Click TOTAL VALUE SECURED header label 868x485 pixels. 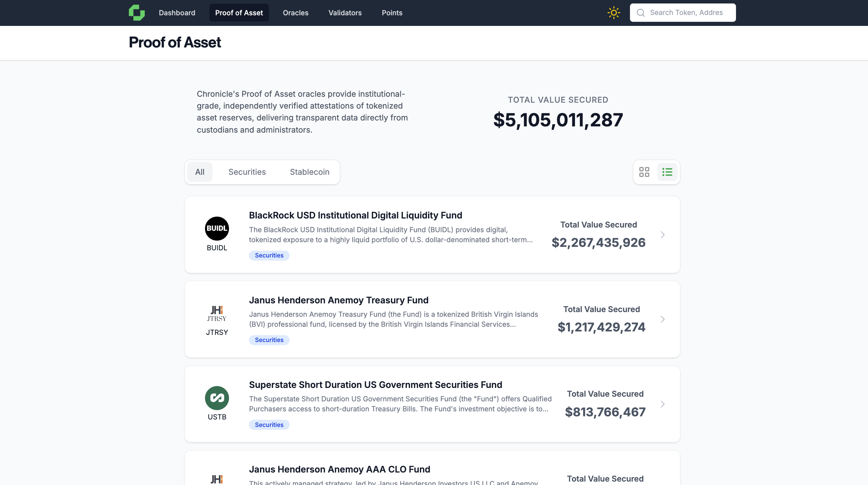pos(558,100)
